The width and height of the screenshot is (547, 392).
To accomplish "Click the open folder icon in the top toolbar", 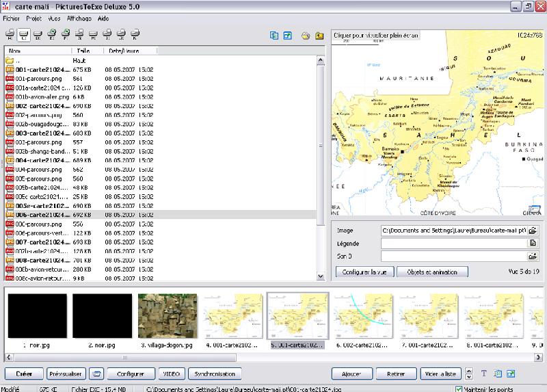I will point(306,36).
